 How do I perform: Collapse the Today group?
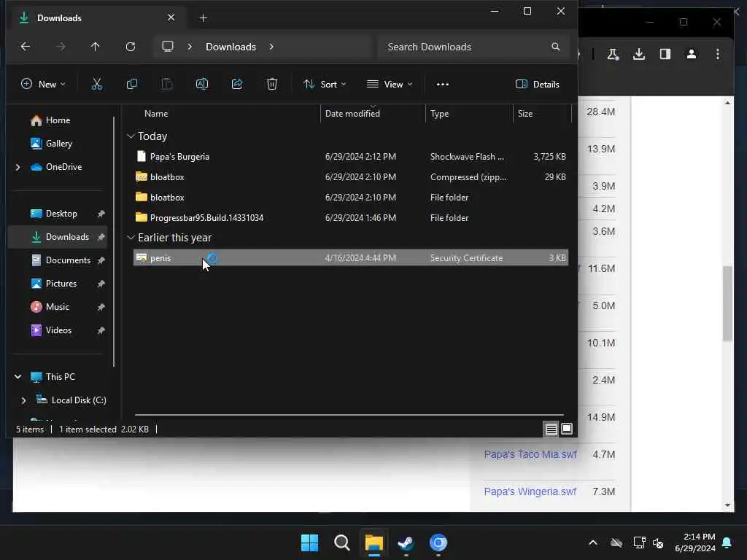click(131, 136)
